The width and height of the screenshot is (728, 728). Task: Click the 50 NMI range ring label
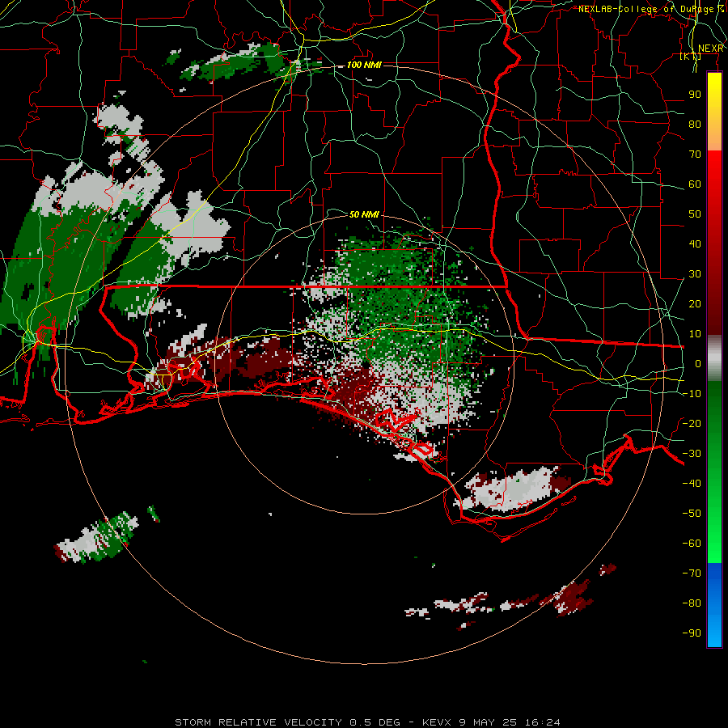[364, 214]
